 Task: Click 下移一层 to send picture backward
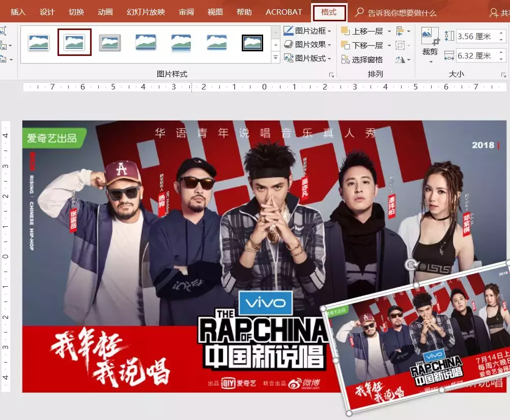pos(362,45)
